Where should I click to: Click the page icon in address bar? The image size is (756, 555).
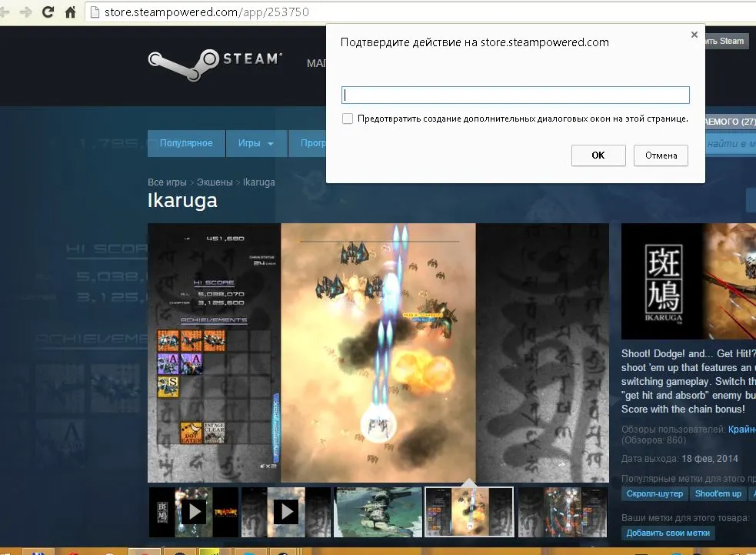pos(95,12)
